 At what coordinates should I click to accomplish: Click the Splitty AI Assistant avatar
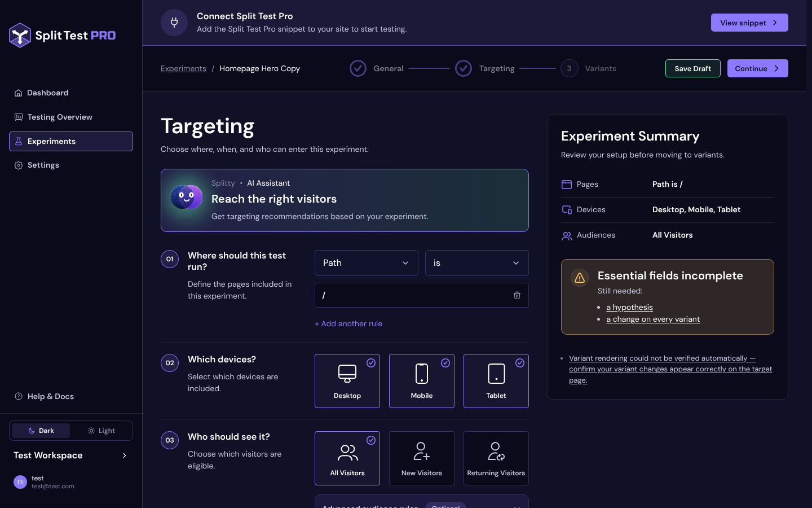tap(187, 197)
